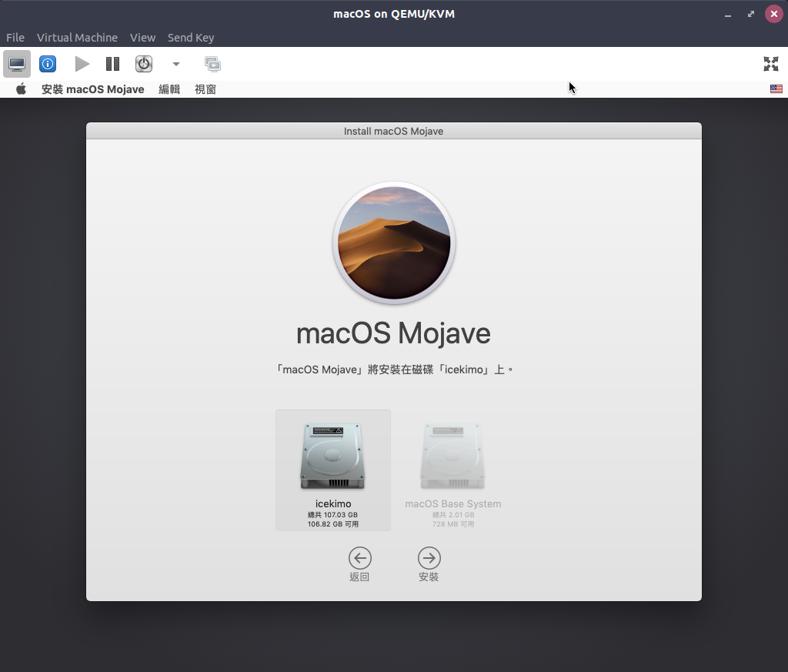Viewport: 788px width, 672px height.
Task: Open virtual hardware details info icon
Action: click(48, 64)
